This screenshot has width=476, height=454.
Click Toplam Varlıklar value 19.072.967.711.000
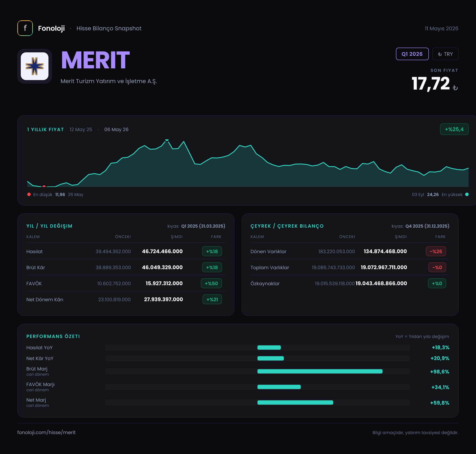pyautogui.click(x=384, y=267)
